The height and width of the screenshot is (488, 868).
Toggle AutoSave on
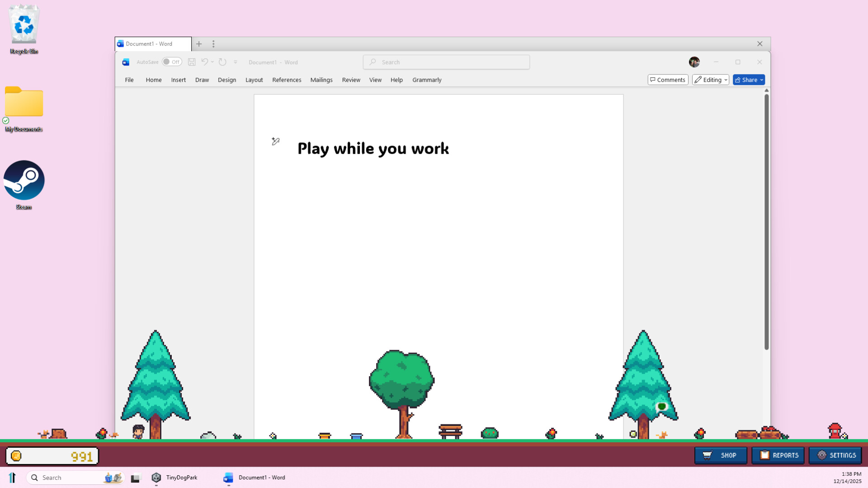coord(172,61)
